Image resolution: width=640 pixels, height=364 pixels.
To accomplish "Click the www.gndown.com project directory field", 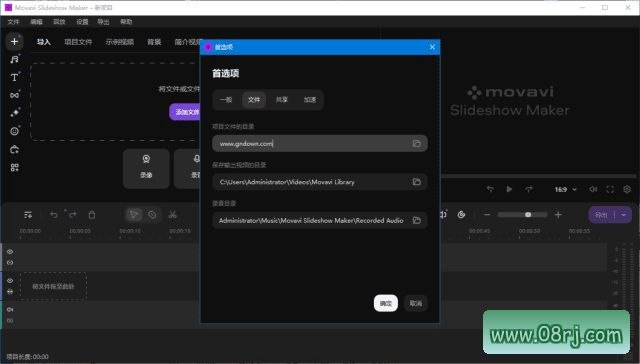I will (320, 144).
